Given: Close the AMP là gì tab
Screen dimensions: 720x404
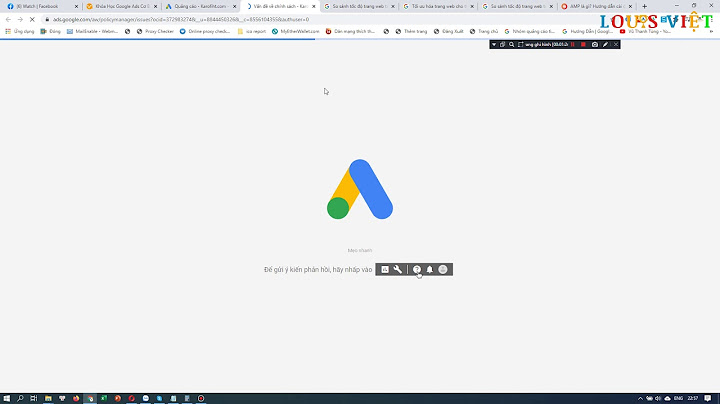Looking at the screenshot, I should click(x=630, y=6).
